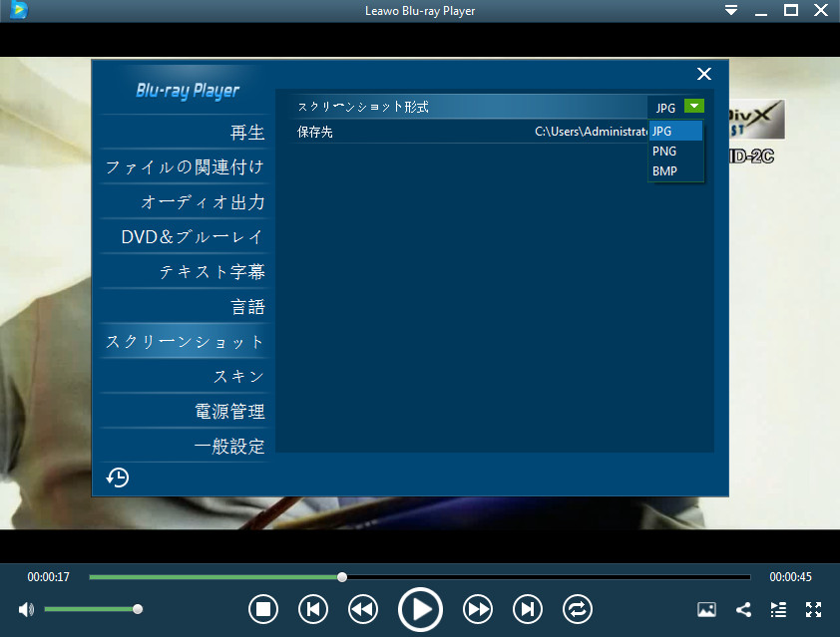
Task: Select PNG in the format list
Action: pyautogui.click(x=675, y=151)
